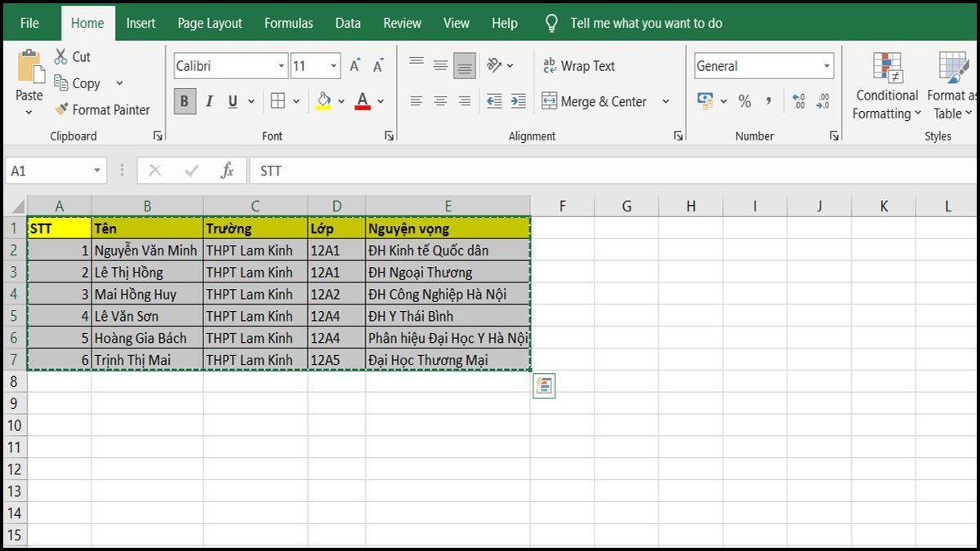Open Font group dialog launcher
Screen dimensions: 980x551
[x=390, y=136]
